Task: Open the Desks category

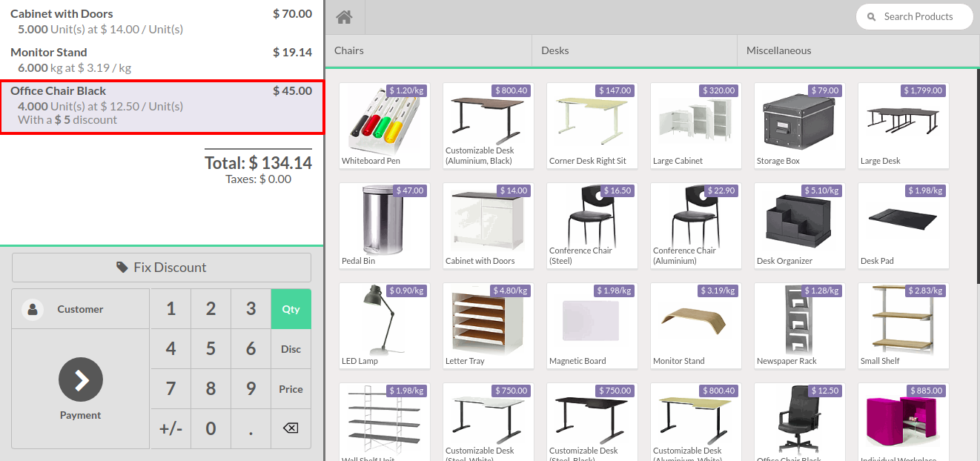Action: click(x=634, y=50)
